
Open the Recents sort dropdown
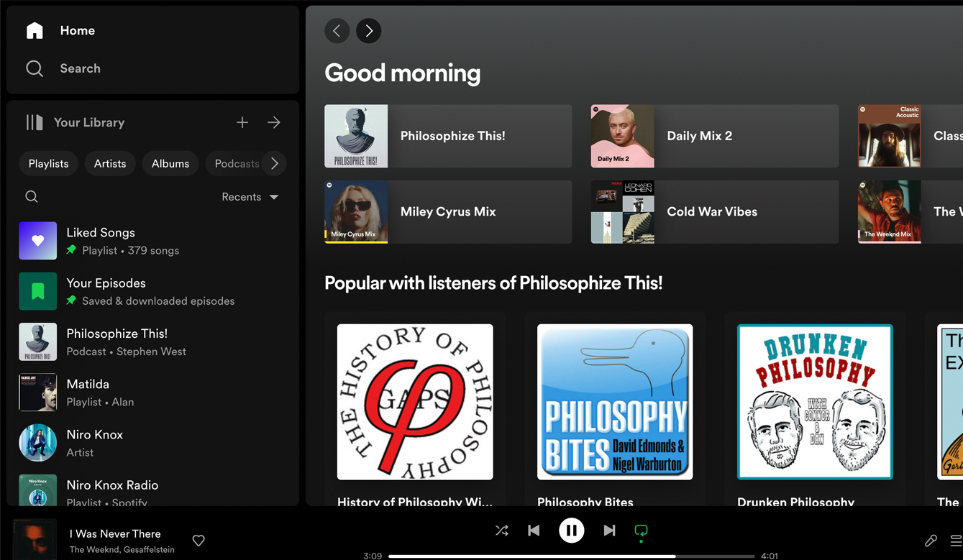coord(250,197)
